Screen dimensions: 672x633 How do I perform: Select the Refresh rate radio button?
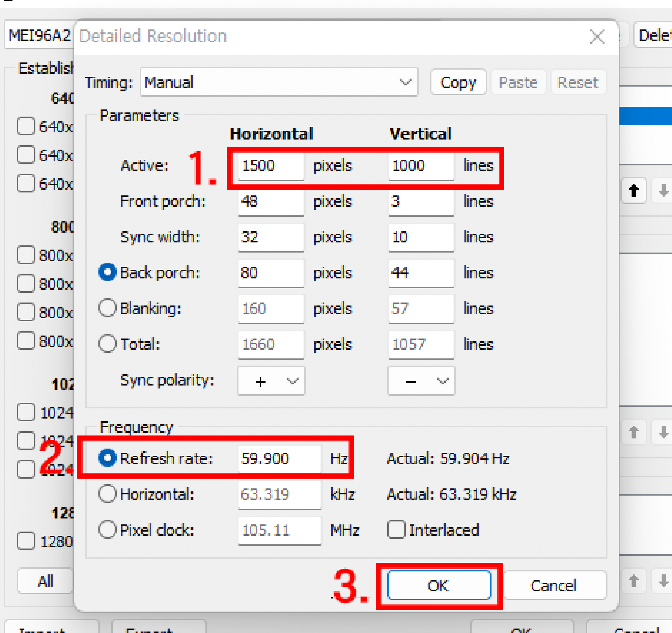[x=108, y=458]
